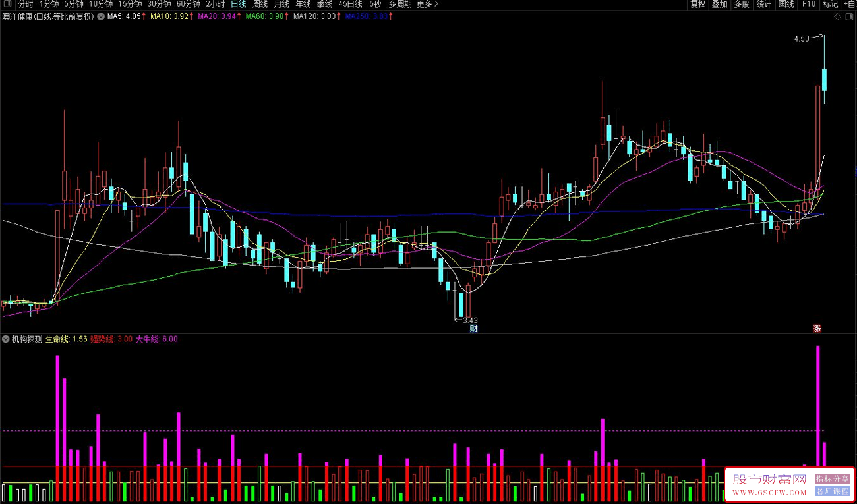Select the 60分钟 period
Screen dimensions: 857x504
[188, 4]
